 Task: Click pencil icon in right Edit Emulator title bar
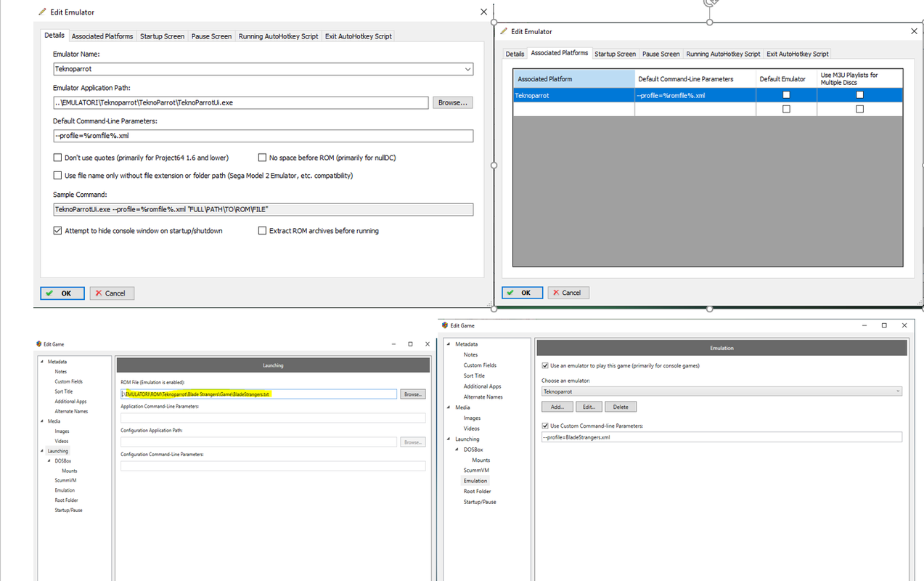coord(504,31)
